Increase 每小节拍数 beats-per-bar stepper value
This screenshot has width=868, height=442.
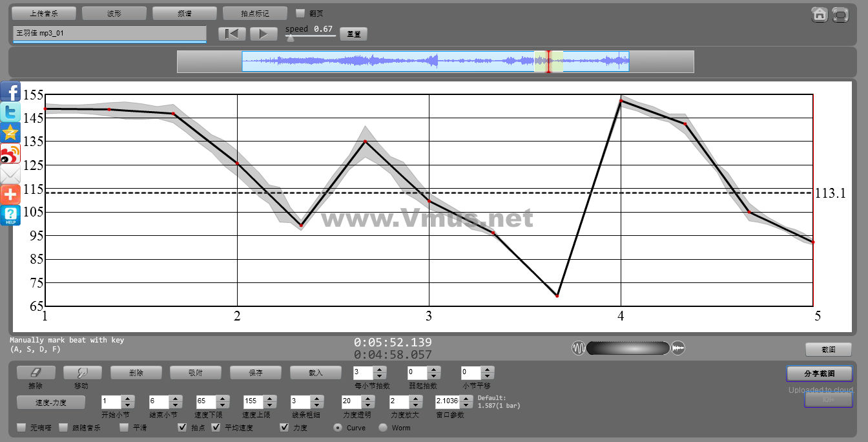[x=380, y=370]
